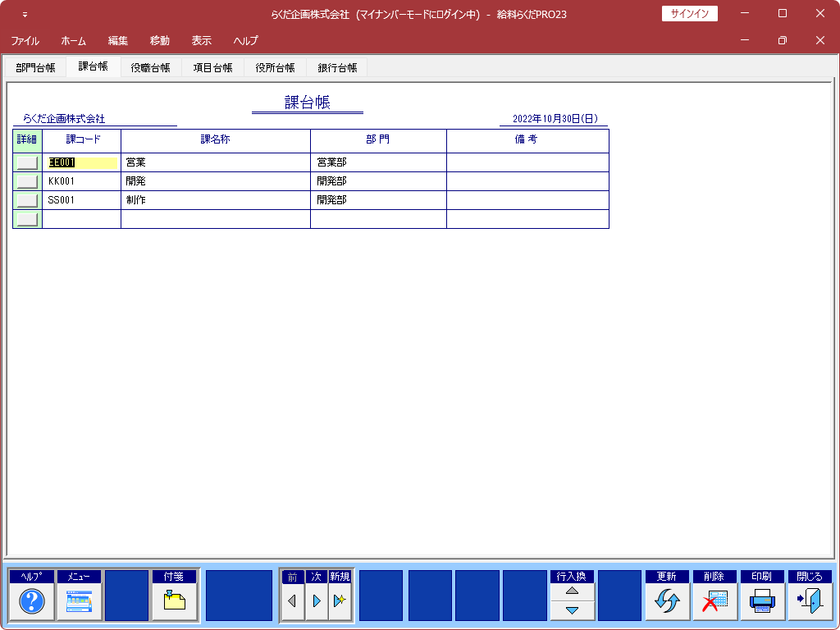Open the ファイル menu
Image resolution: width=840 pixels, height=630 pixels.
pos(25,41)
